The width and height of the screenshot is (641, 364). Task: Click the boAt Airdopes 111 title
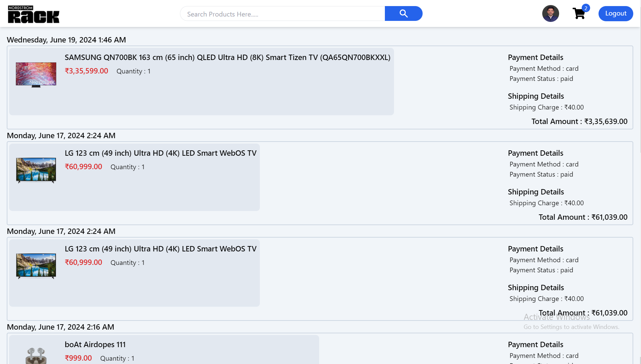point(95,344)
